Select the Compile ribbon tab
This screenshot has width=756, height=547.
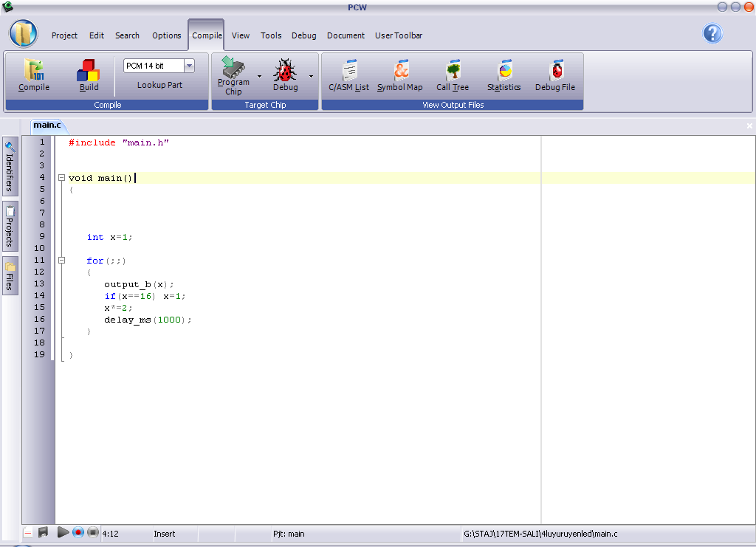point(207,35)
